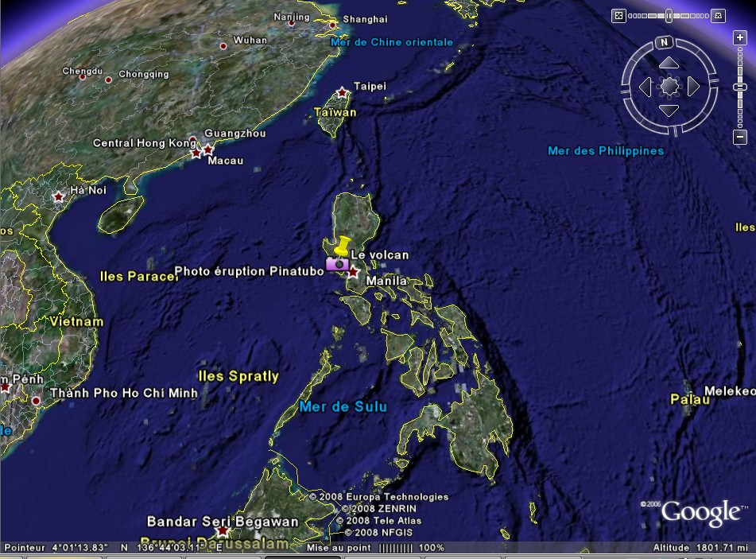Select the Manila capital star marker
Image resolution: width=756 pixels, height=559 pixels.
click(x=354, y=272)
